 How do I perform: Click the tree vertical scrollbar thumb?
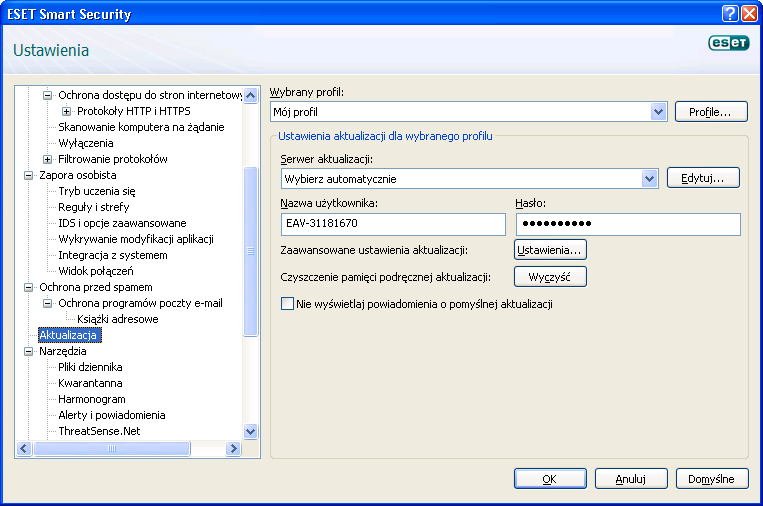(251, 251)
